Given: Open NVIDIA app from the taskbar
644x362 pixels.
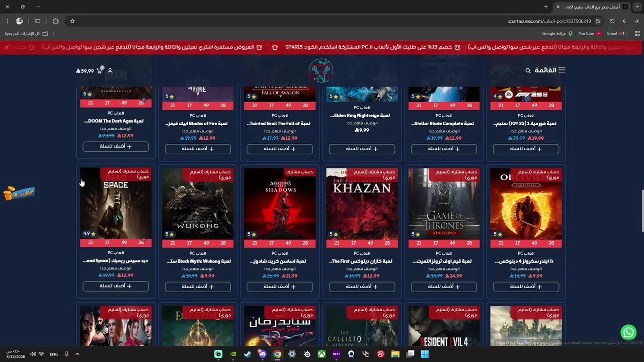Looking at the screenshot, I should pyautogui.click(x=233, y=354).
